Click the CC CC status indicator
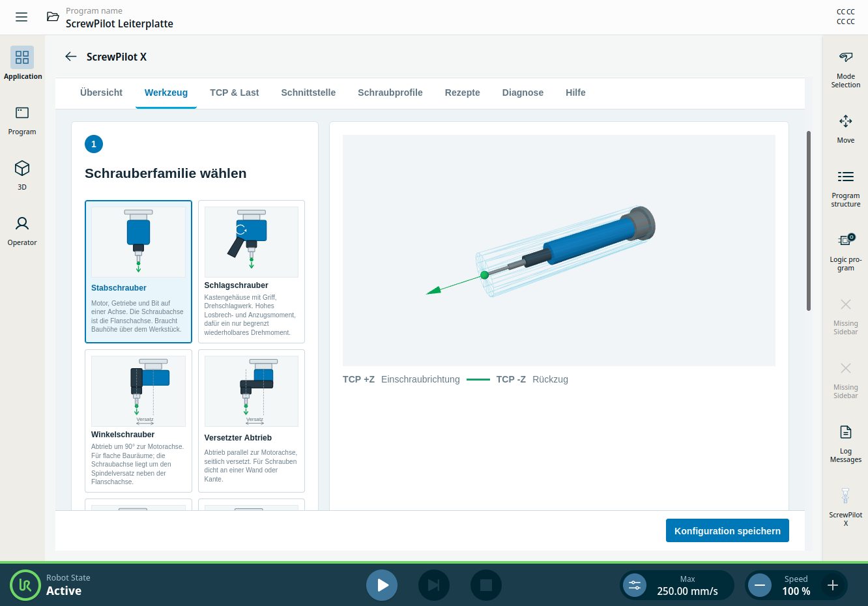This screenshot has height=606, width=868. click(846, 17)
